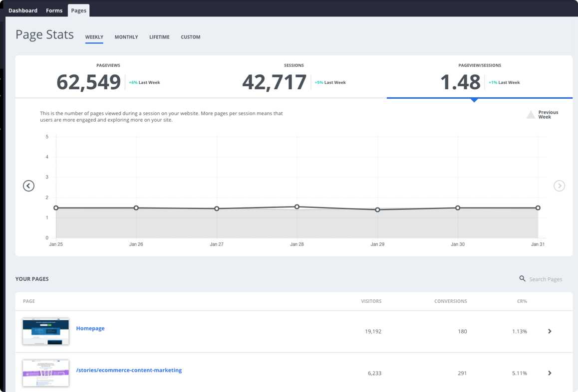578x392 pixels.
Task: Expand the ecommerce-content-marketing row chevron
Action: pyautogui.click(x=550, y=373)
